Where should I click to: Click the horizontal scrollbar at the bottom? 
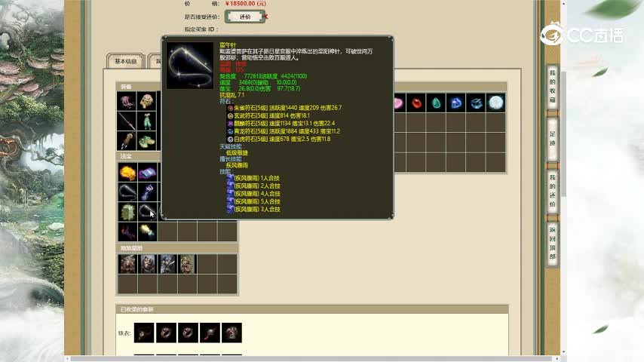[313, 359]
